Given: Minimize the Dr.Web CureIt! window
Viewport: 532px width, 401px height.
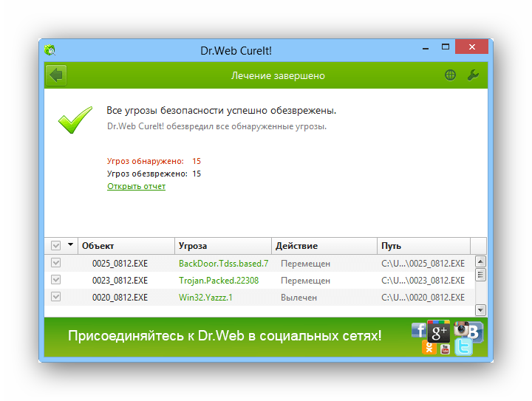Looking at the screenshot, I should click(426, 47).
